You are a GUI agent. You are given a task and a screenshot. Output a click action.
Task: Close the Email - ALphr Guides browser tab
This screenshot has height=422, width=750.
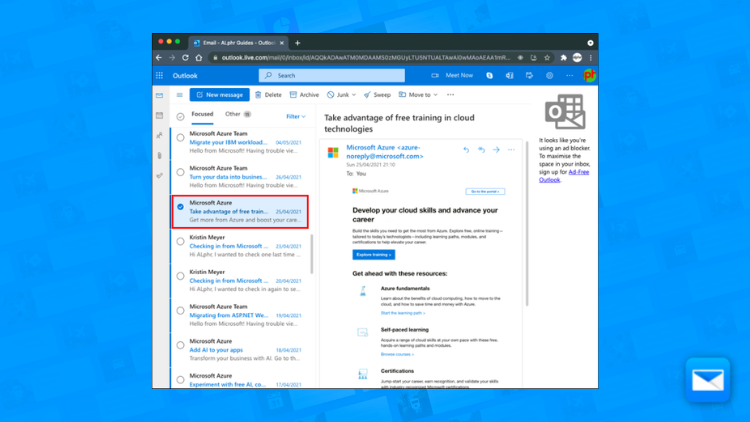coord(282,43)
